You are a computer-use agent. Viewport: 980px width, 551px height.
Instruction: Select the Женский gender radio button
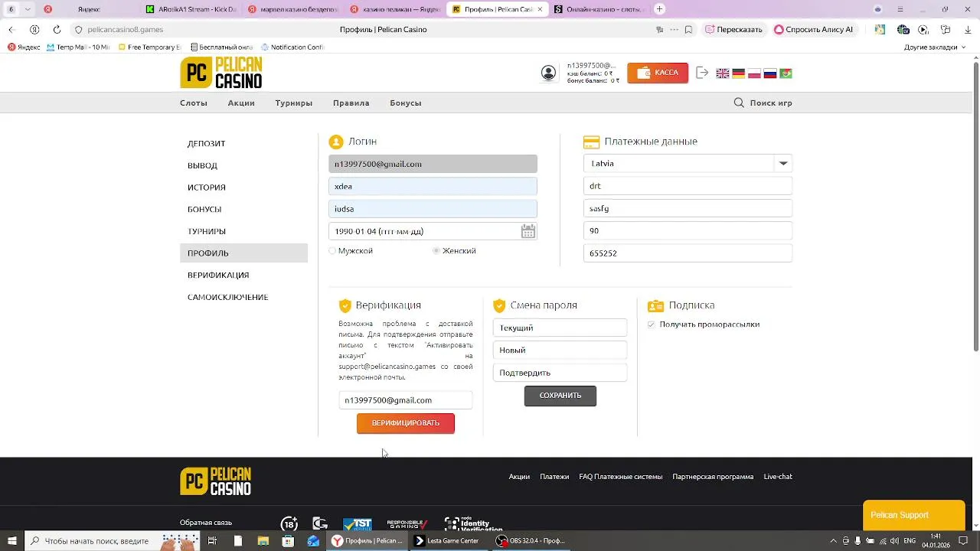[x=436, y=250]
